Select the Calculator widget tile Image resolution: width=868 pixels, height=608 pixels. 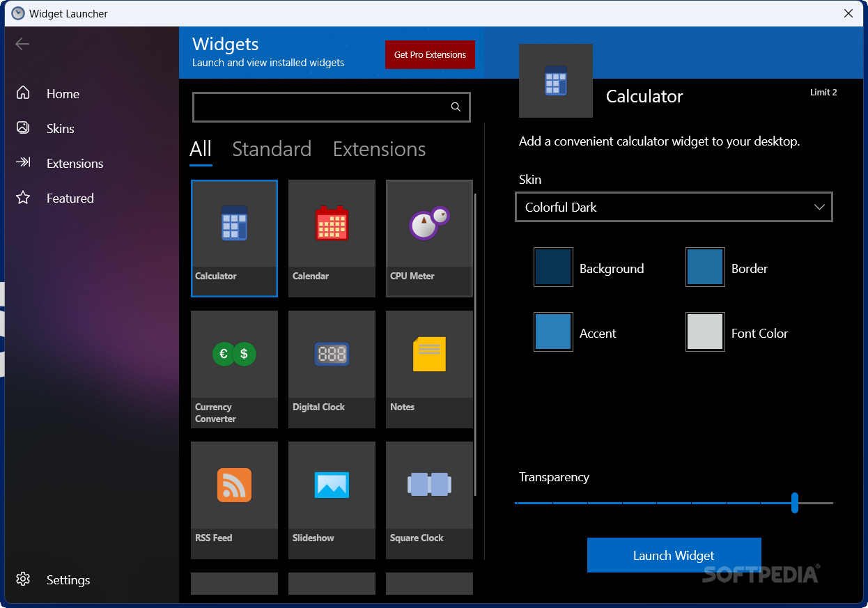234,238
